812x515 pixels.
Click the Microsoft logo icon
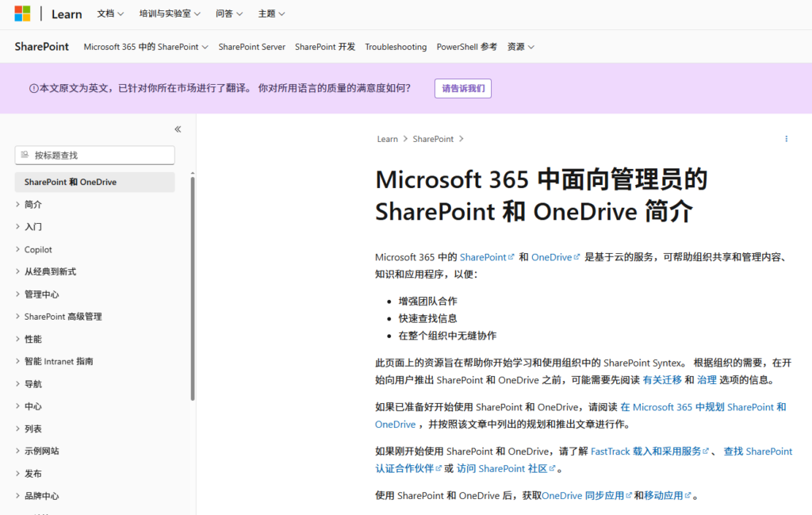(22, 13)
